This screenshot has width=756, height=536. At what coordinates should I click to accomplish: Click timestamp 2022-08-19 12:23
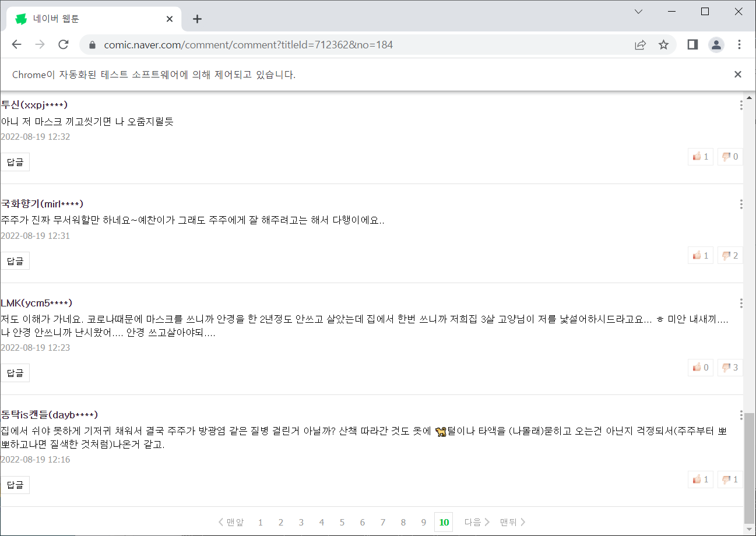click(36, 348)
